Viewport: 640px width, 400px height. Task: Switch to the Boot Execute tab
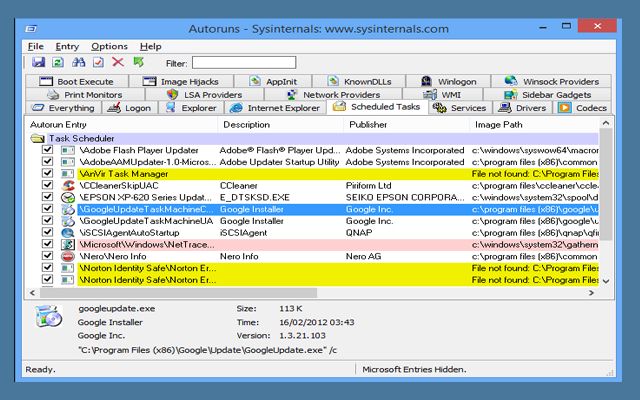76,82
